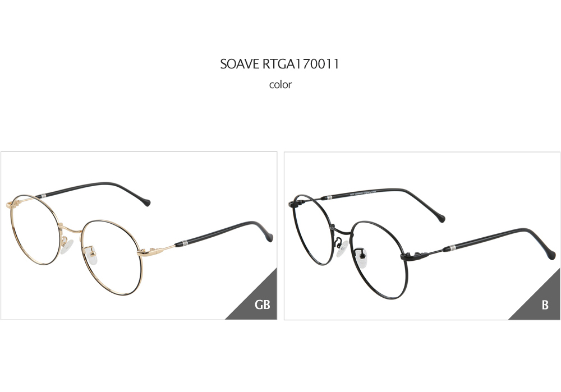Click the left lens of black glasses

[312, 230]
